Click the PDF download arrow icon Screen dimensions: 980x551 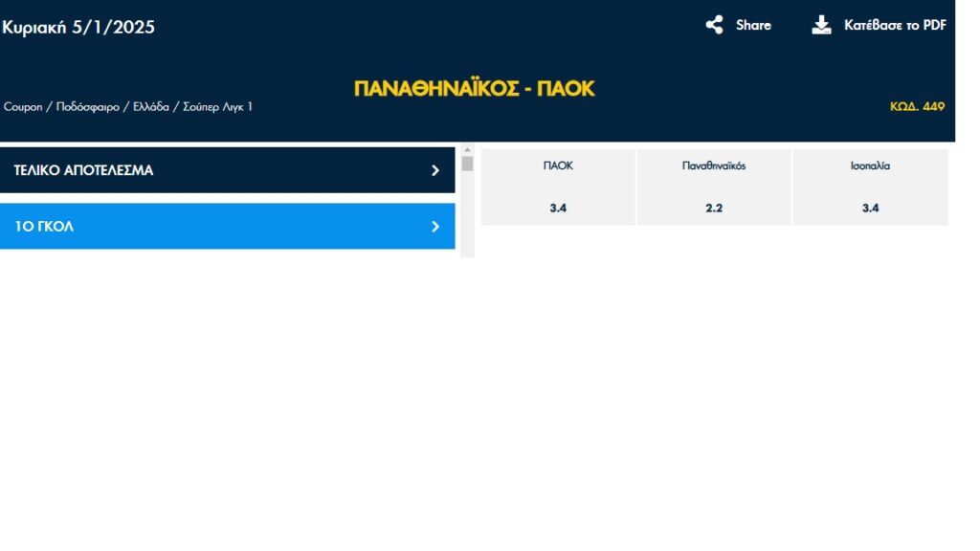821,25
